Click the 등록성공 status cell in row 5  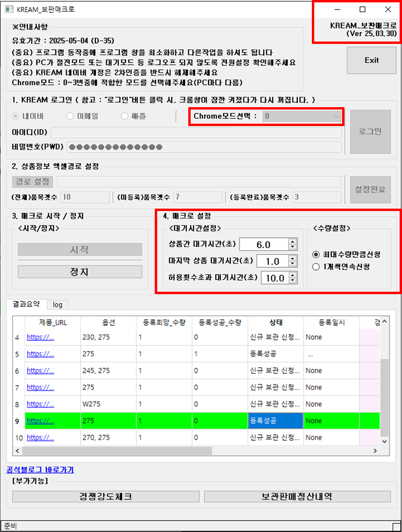[x=276, y=354]
